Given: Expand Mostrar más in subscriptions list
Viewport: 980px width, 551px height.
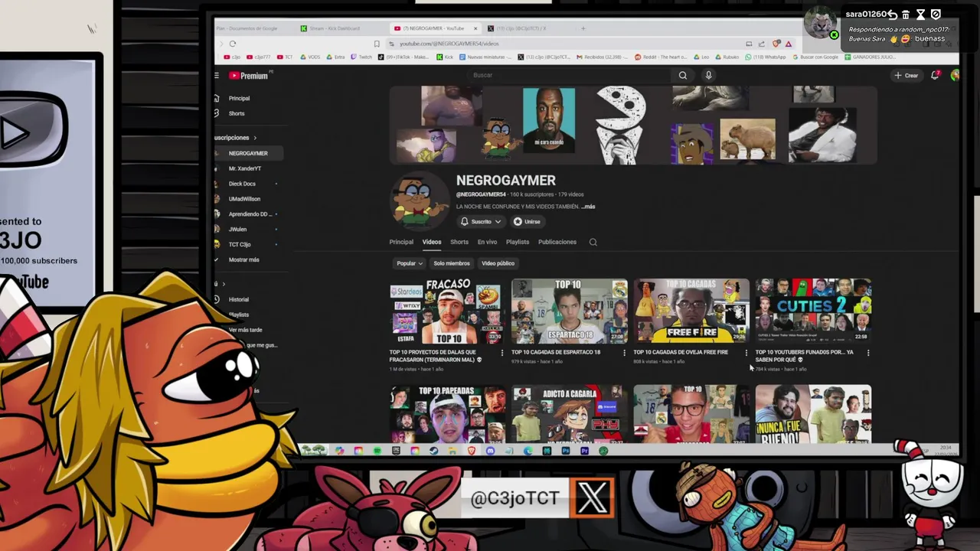Looking at the screenshot, I should point(243,259).
